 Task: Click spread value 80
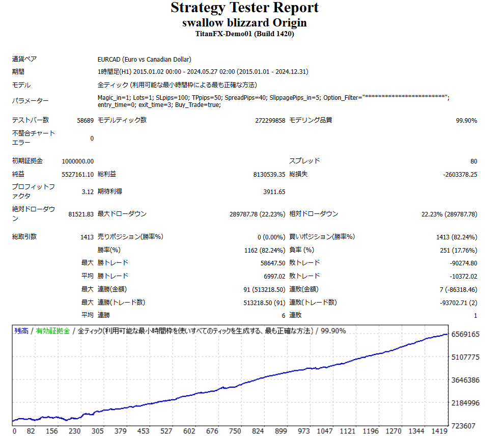point(474,161)
